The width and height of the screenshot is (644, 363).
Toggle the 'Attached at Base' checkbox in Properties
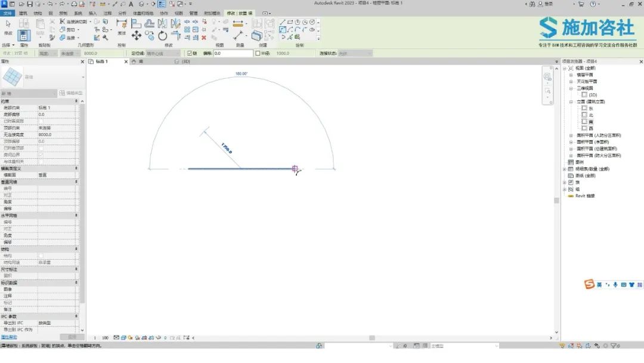coord(41,121)
